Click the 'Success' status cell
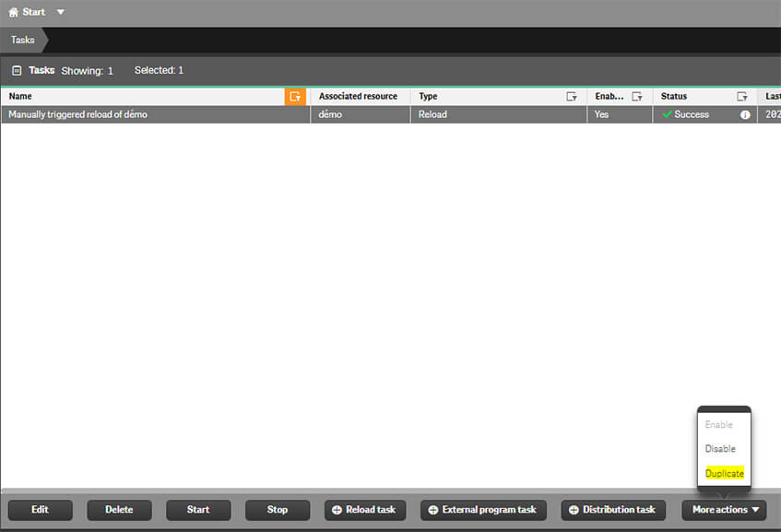The image size is (781, 532). pos(704,114)
